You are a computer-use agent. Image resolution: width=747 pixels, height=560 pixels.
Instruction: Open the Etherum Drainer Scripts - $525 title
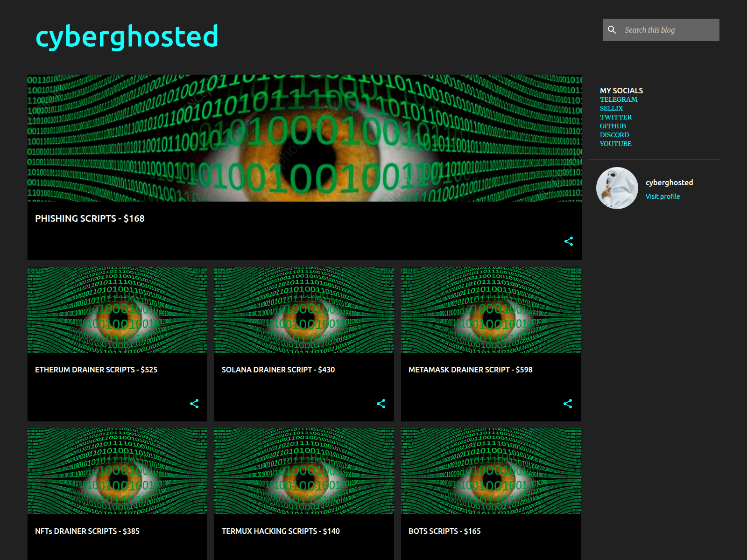pyautogui.click(x=96, y=370)
